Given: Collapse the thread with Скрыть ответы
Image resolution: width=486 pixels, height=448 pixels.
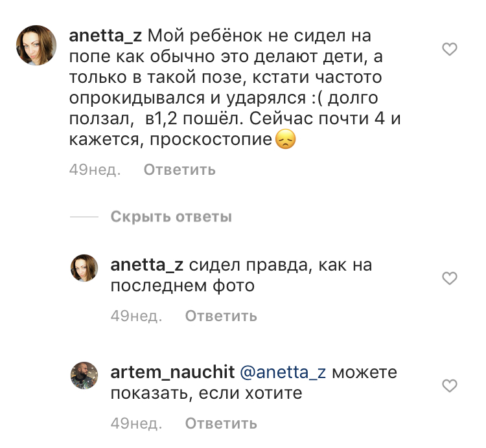Looking at the screenshot, I should (171, 217).
